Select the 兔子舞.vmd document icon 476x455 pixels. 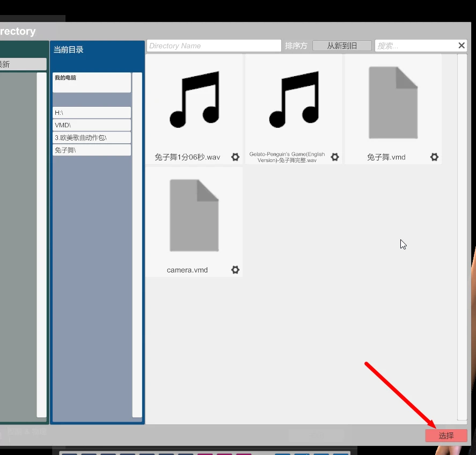[x=392, y=102]
